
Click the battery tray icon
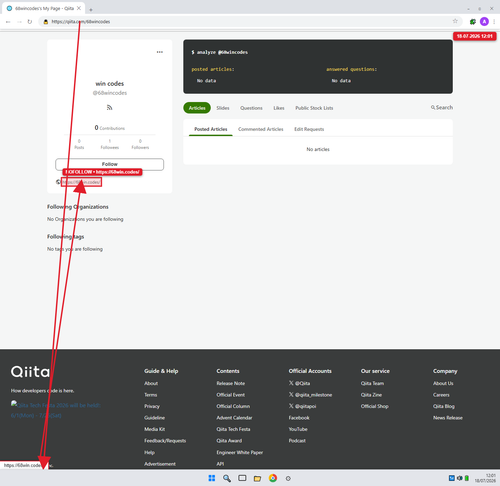pos(467,478)
